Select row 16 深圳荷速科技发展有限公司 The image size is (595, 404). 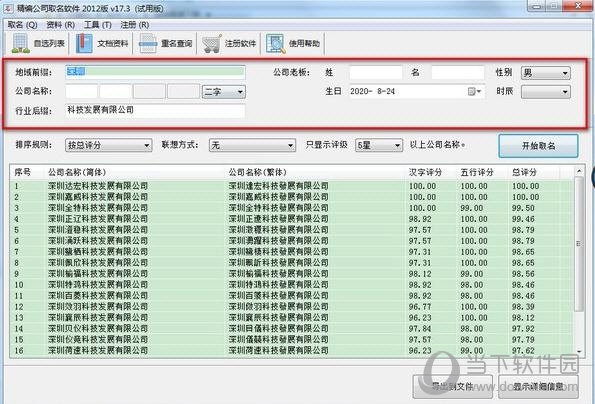tap(292, 351)
